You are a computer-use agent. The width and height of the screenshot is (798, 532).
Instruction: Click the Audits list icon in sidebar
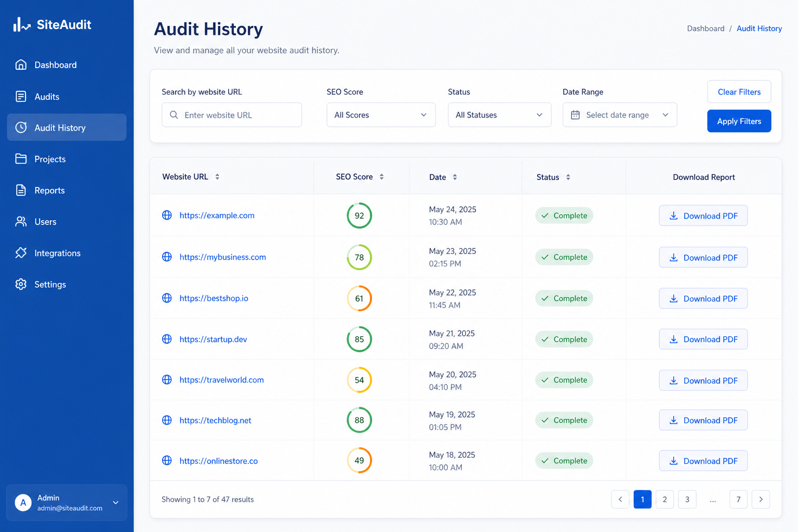[x=21, y=97]
